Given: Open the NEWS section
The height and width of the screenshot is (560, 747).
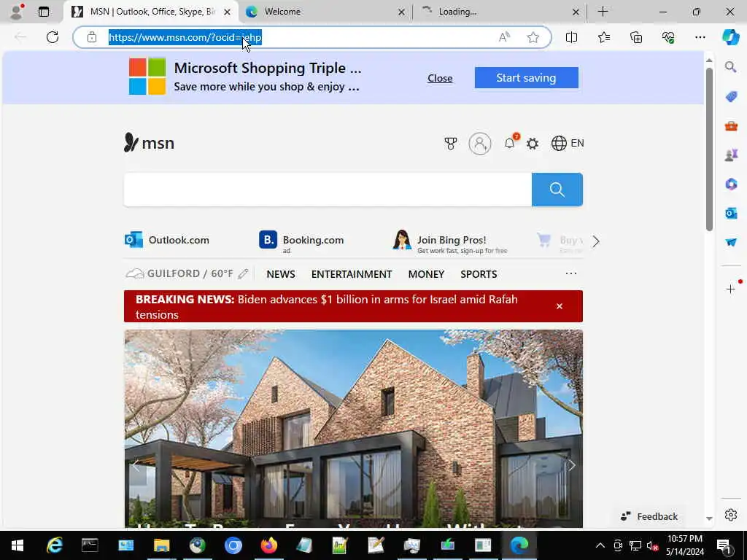Looking at the screenshot, I should 281,274.
